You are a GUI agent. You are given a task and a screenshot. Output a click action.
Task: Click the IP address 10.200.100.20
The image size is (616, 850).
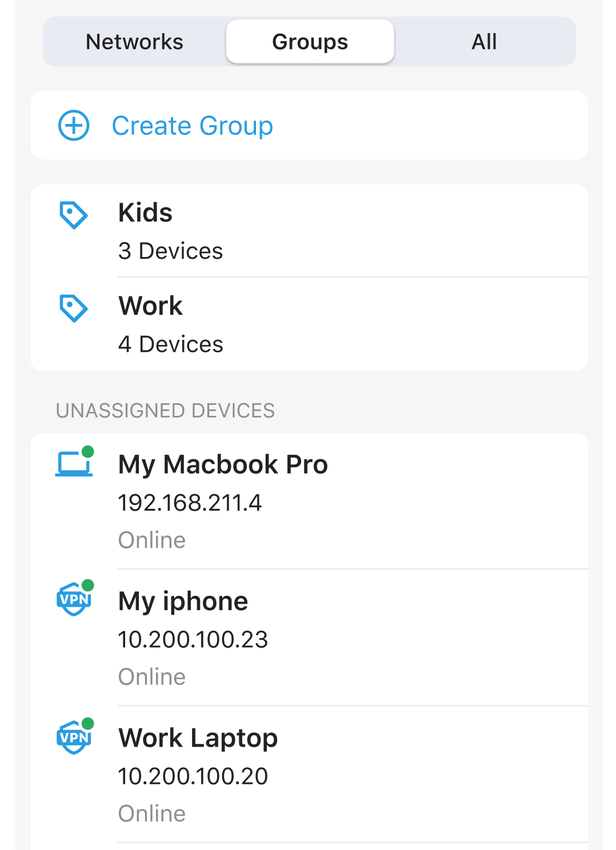tap(193, 776)
